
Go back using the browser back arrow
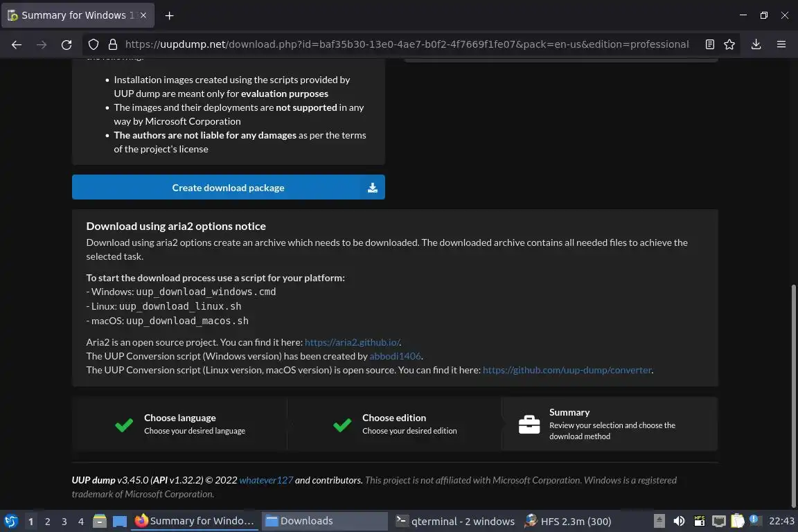click(x=17, y=45)
